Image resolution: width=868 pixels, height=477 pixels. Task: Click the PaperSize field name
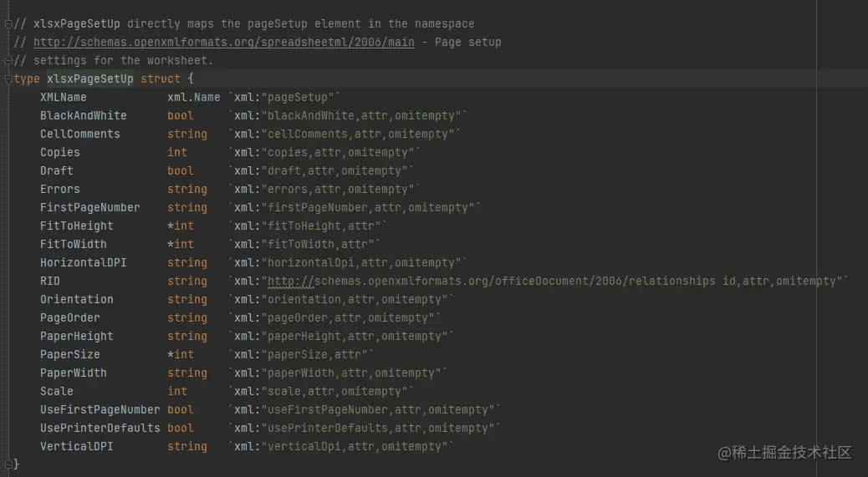click(70, 354)
